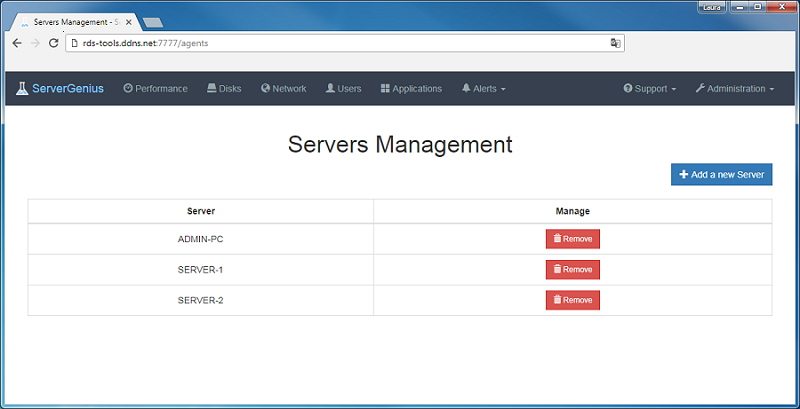
Task: Open the Network page
Action: (x=283, y=89)
